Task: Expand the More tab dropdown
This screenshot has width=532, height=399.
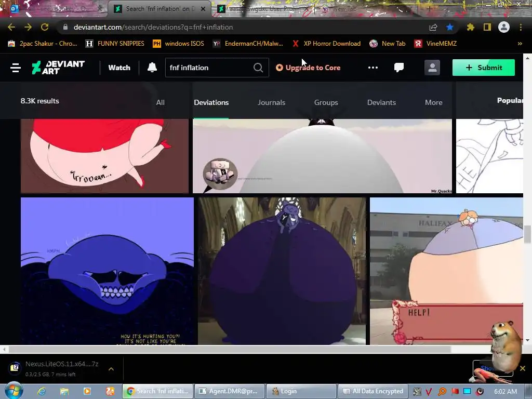Action: (x=434, y=102)
